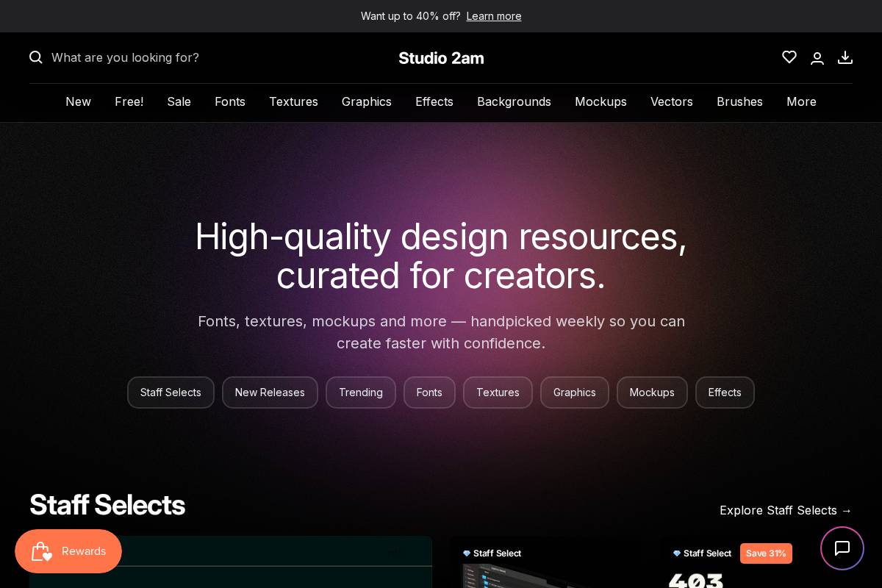Open the account profile icon
882x588 pixels.
pyautogui.click(x=817, y=57)
